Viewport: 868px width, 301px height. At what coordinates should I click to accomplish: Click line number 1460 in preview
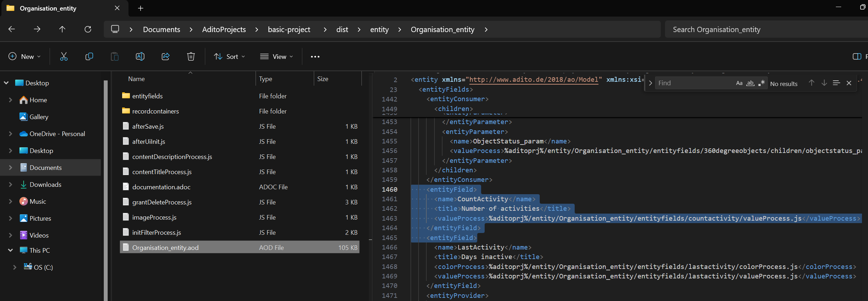(x=389, y=189)
